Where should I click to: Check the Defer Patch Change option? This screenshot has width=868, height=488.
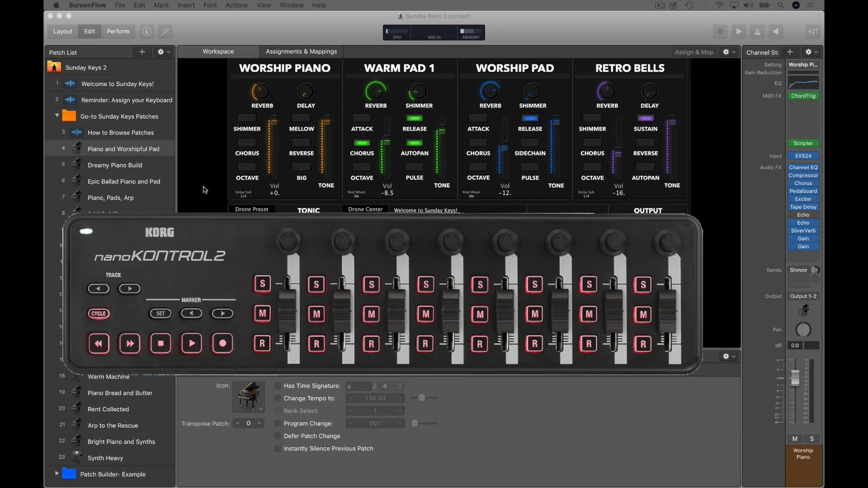pos(278,436)
